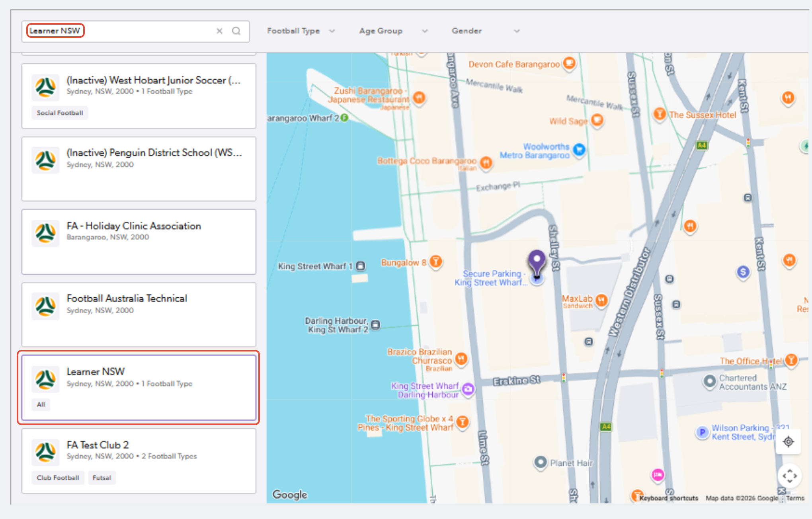Click Devon Cafe Barangaroo map marker
The image size is (812, 519).
(x=570, y=63)
